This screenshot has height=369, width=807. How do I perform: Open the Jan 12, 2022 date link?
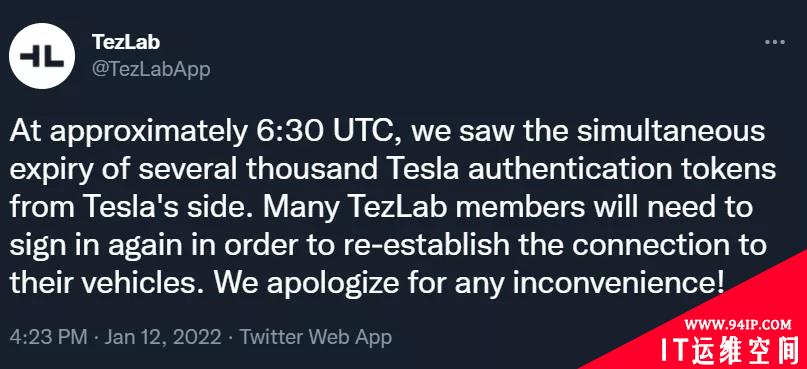tap(163, 338)
